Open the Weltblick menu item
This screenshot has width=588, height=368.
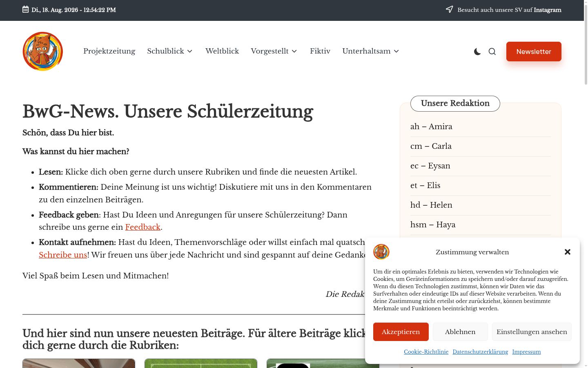click(x=222, y=51)
